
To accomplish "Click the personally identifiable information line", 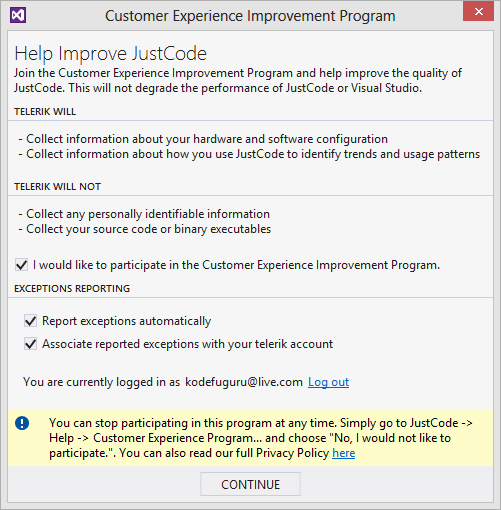I will [144, 214].
